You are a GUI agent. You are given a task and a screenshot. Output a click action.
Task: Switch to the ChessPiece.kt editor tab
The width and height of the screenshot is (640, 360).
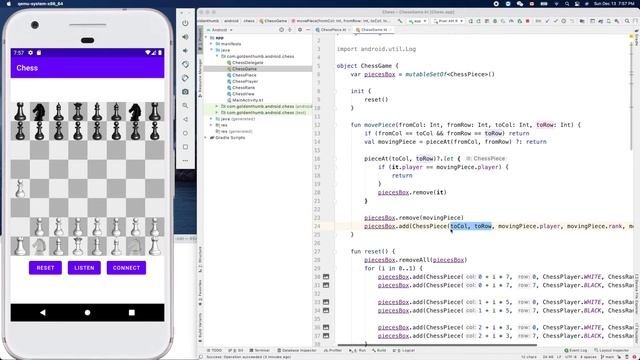tap(333, 30)
